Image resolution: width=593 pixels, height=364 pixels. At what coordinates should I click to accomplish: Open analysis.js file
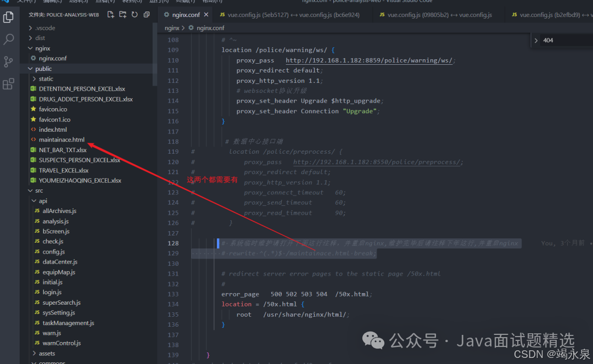pyautogui.click(x=55, y=221)
